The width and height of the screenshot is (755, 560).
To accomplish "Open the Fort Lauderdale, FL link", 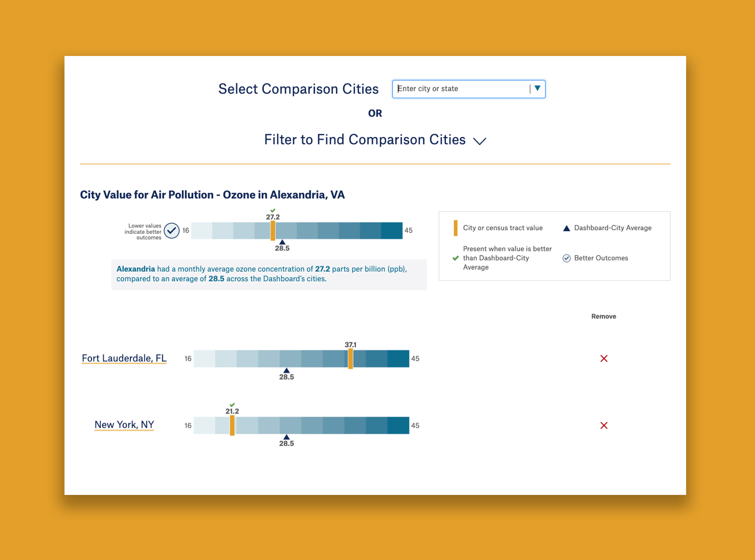I will click(x=124, y=358).
